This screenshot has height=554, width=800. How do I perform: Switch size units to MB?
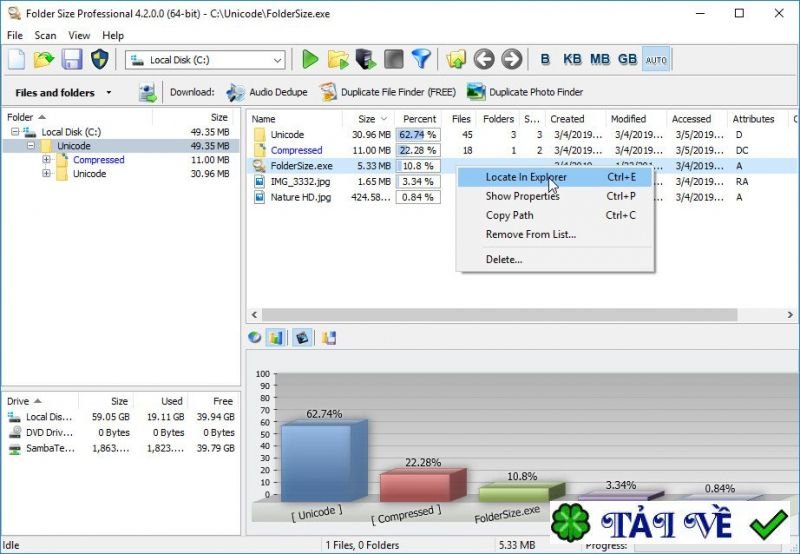(599, 60)
